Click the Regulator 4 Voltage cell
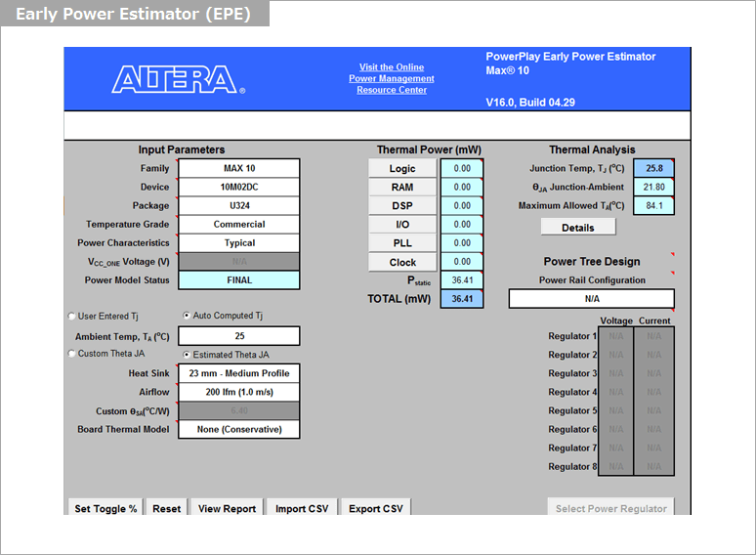This screenshot has height=555, width=756. coord(615,392)
